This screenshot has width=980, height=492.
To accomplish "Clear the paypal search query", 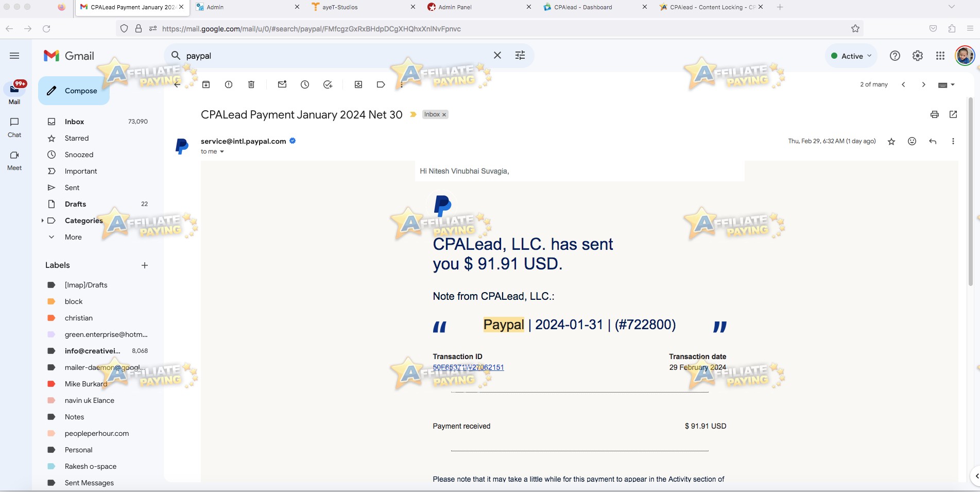I will coord(497,55).
